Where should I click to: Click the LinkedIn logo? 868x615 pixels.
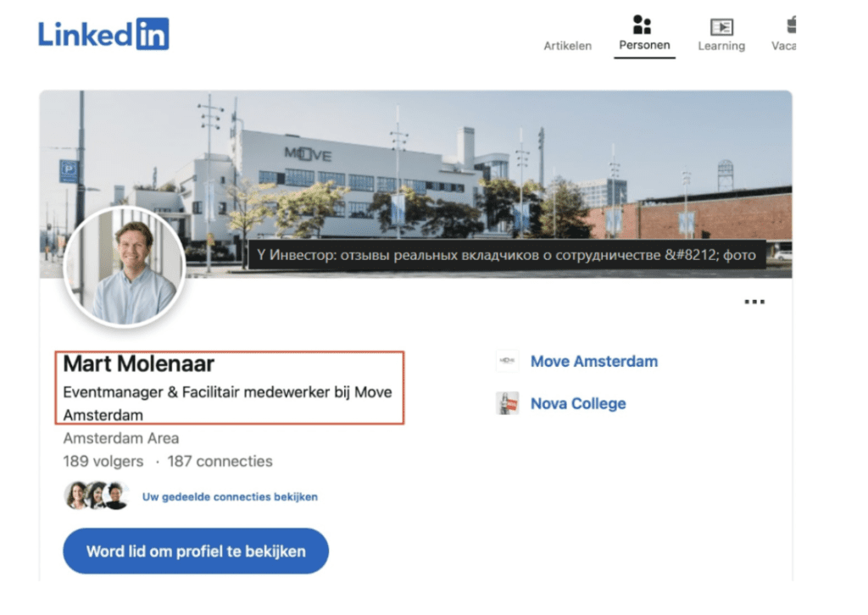[103, 34]
